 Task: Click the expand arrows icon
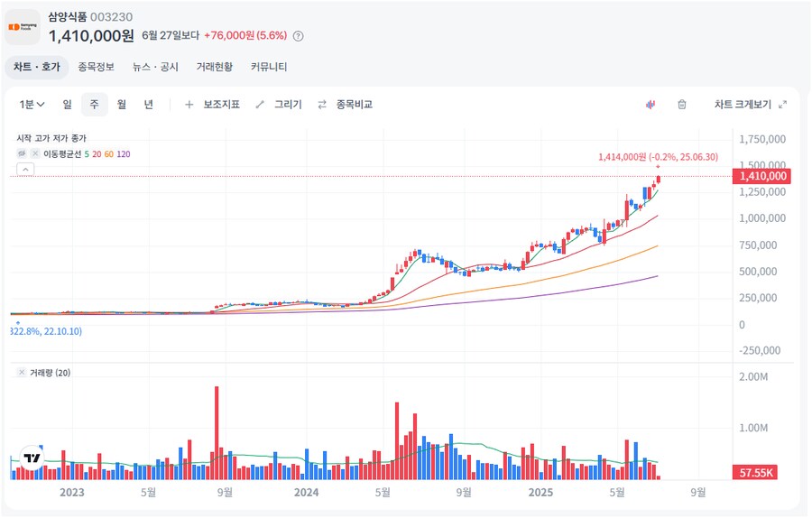point(783,105)
